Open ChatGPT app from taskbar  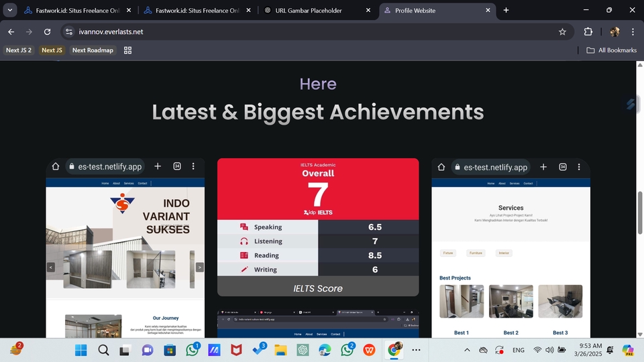pos(303,350)
